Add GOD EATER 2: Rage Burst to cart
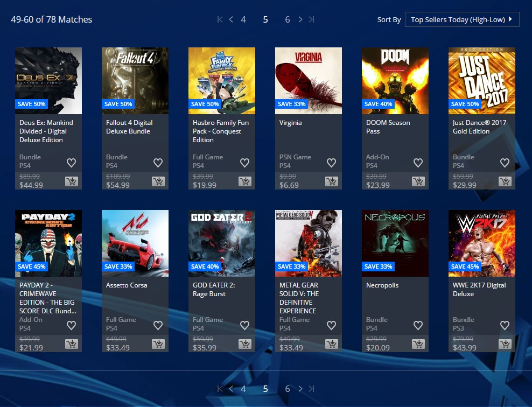The height and width of the screenshot is (407, 532). pos(245,344)
